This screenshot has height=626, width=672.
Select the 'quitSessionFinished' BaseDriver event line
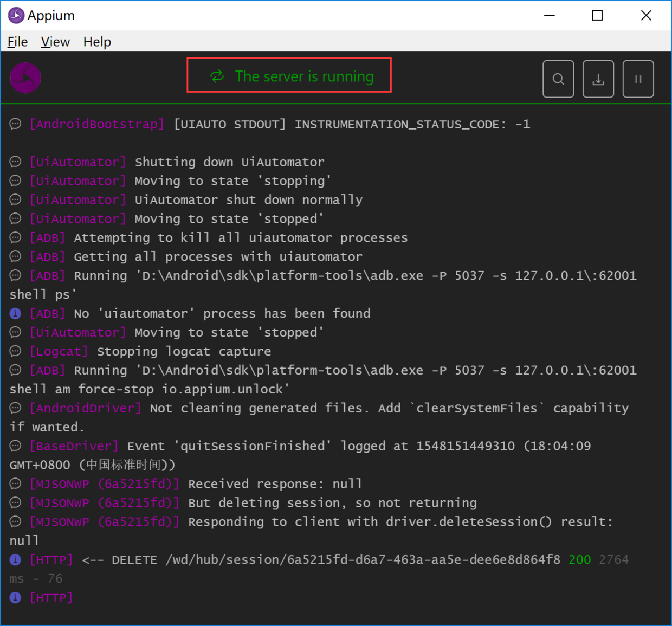coord(300,456)
